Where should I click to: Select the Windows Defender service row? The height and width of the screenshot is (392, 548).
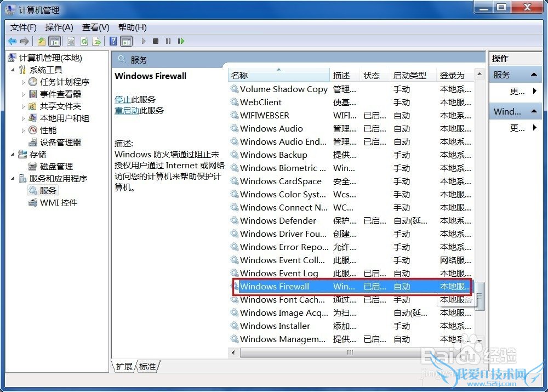click(x=351, y=220)
